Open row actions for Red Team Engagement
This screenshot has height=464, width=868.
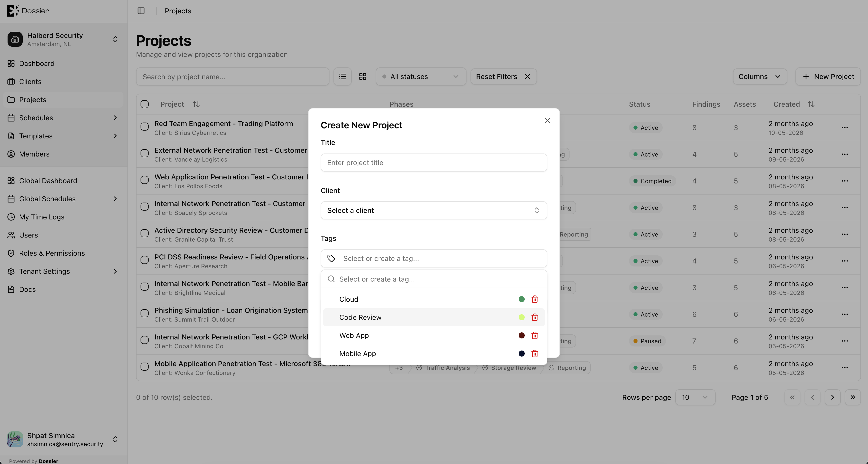844,128
